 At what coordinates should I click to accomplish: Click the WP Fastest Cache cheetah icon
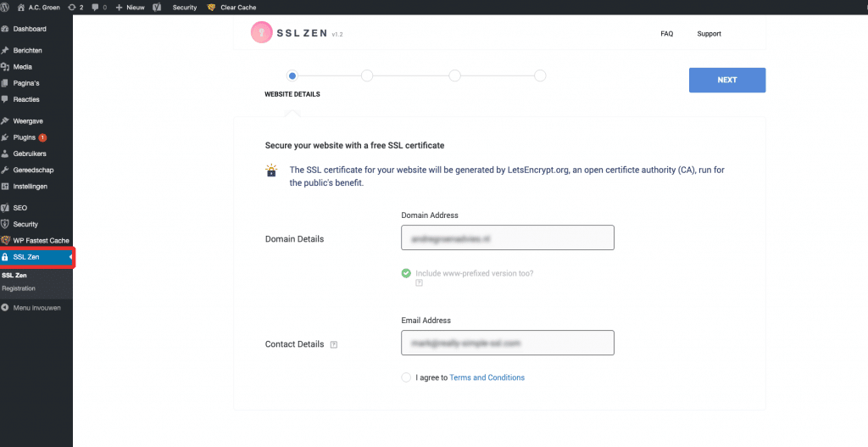tap(5, 240)
